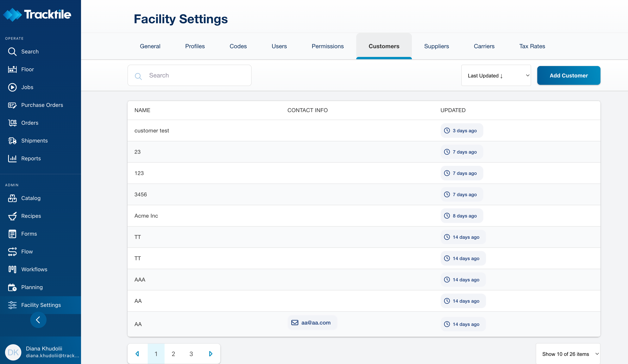The width and height of the screenshot is (628, 364).
Task: Open the Last Updated sort dropdown
Action: point(496,76)
